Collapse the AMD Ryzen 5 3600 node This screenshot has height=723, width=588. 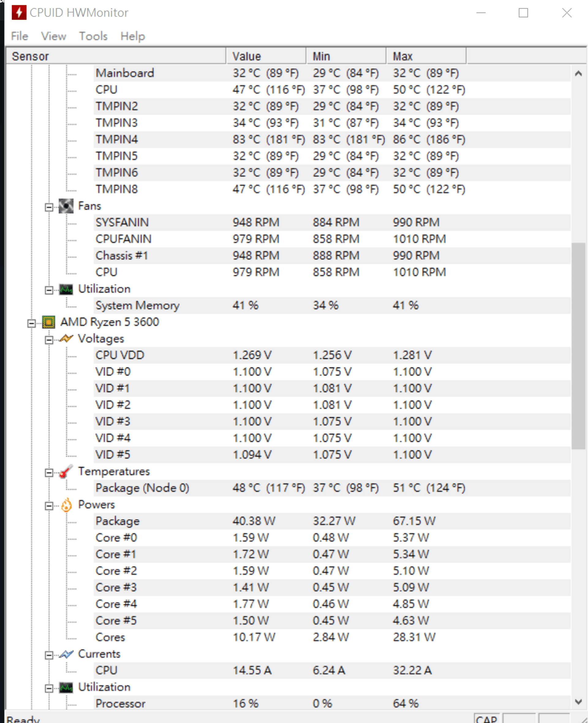tap(32, 323)
